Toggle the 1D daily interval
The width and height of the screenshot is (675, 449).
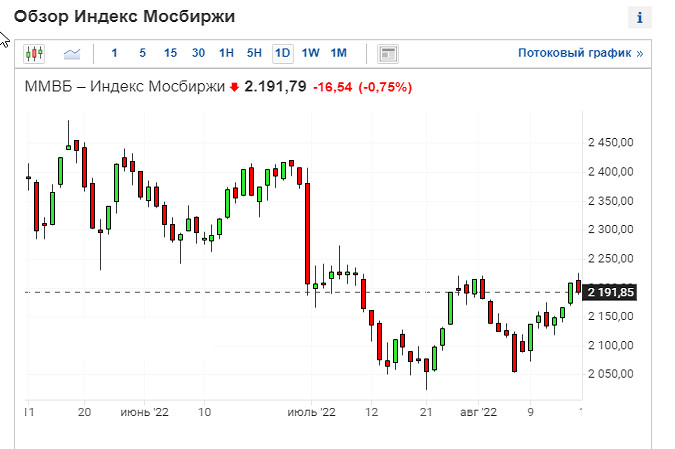[282, 53]
